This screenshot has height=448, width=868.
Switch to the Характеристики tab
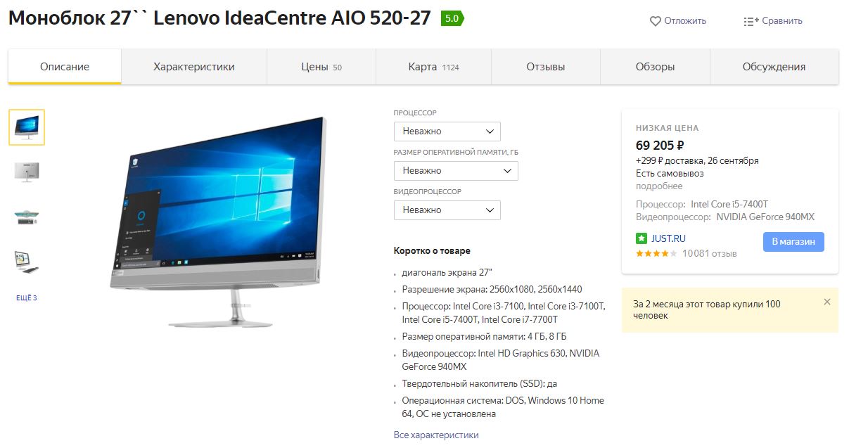(194, 67)
